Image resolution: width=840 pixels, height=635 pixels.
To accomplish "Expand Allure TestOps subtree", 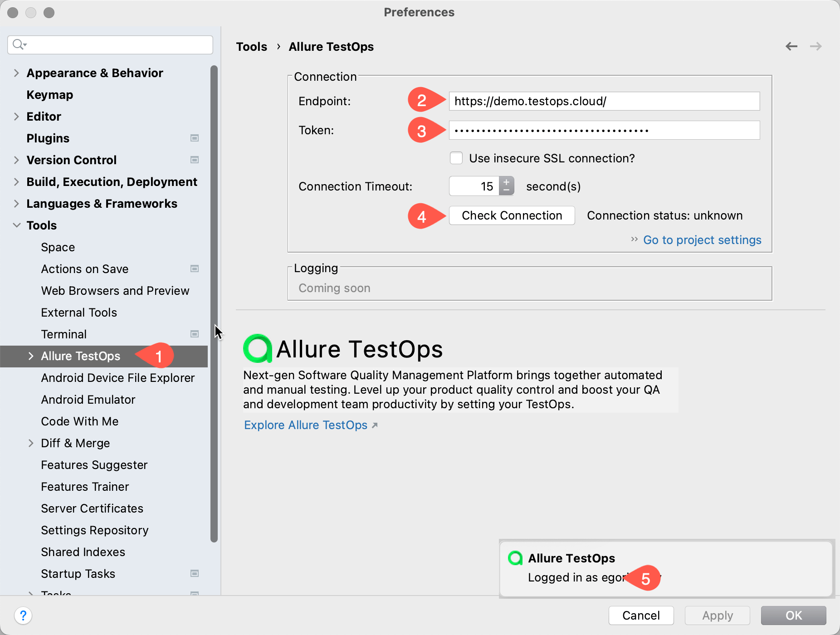I will (x=31, y=356).
